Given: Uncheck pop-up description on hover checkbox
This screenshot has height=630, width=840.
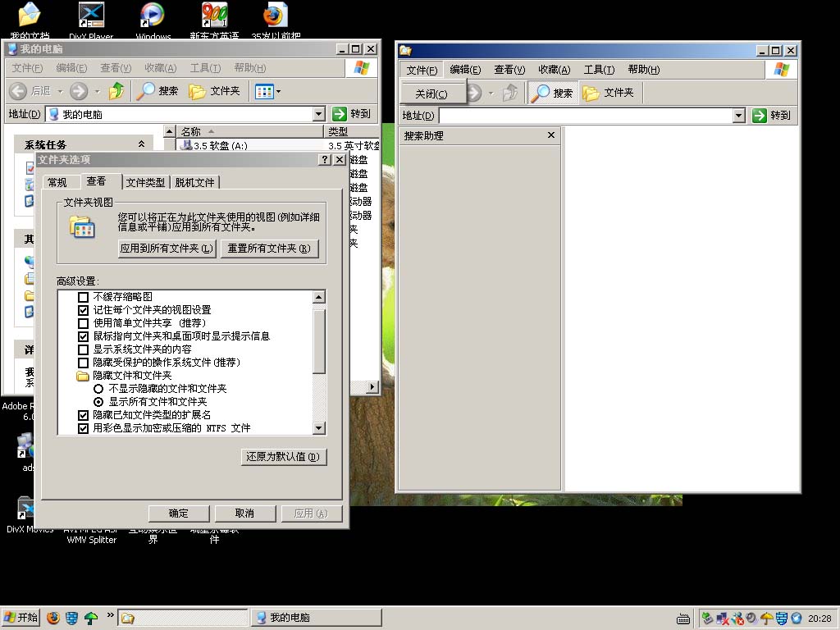Looking at the screenshot, I should (83, 336).
